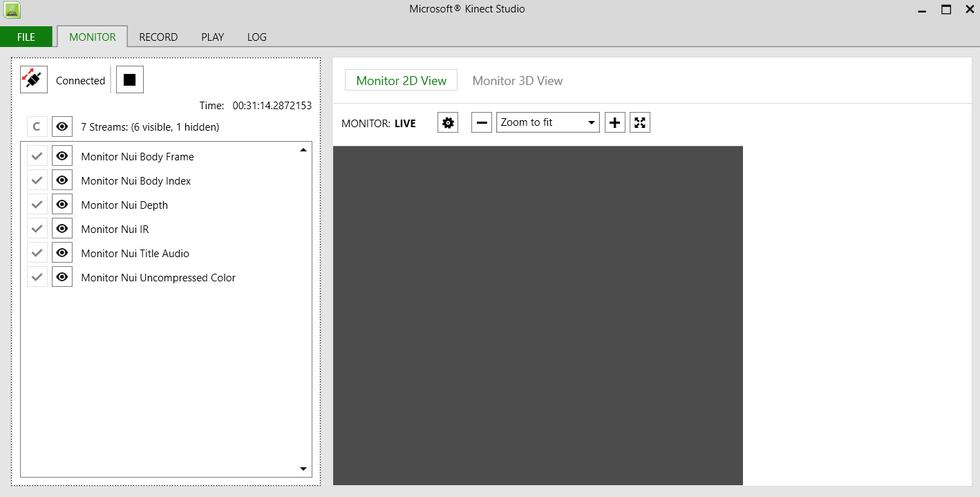Uncheck the Monitor Nui Depth checkmark
980x497 pixels.
pos(37,205)
